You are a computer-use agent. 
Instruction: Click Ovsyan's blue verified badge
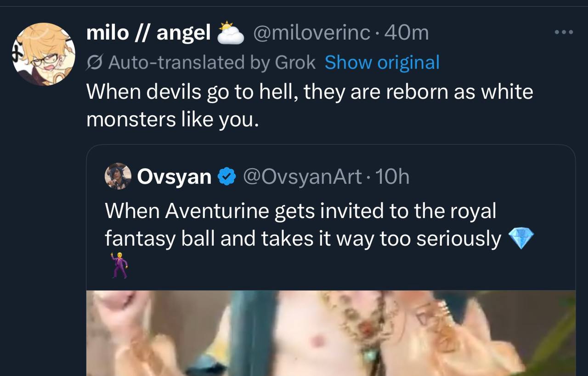[226, 177]
